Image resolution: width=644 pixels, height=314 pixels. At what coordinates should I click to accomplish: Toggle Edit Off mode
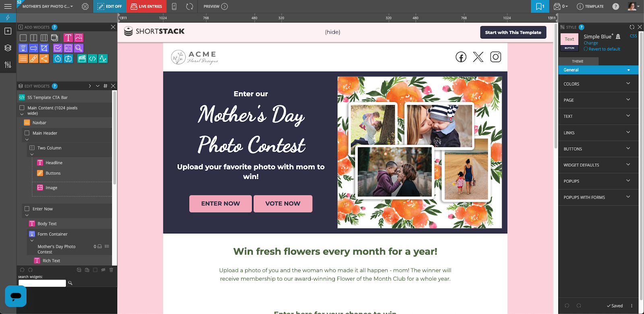[x=109, y=6]
